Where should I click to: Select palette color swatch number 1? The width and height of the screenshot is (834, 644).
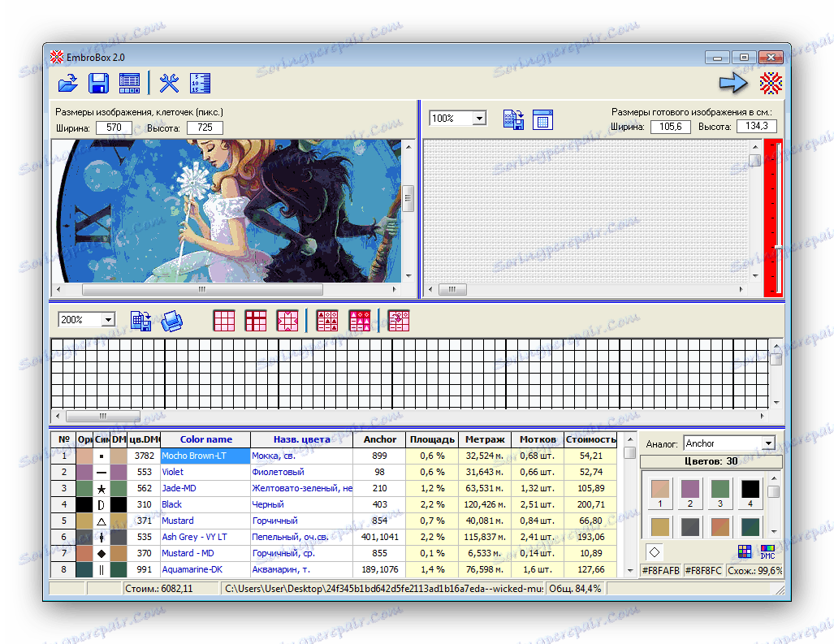tap(660, 493)
